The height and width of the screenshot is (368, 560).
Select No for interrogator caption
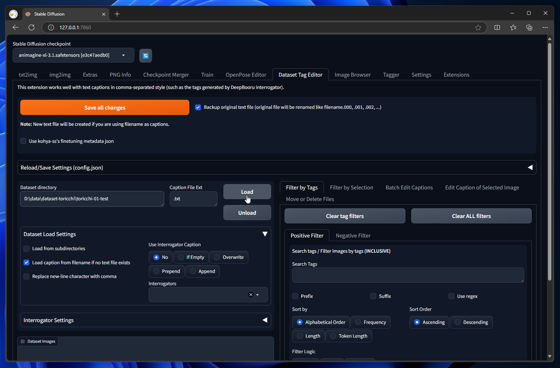160,257
